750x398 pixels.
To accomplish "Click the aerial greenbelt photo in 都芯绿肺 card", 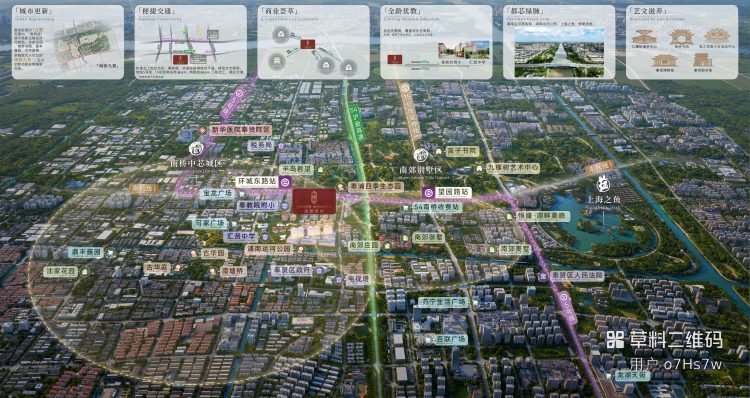I will (x=559, y=52).
